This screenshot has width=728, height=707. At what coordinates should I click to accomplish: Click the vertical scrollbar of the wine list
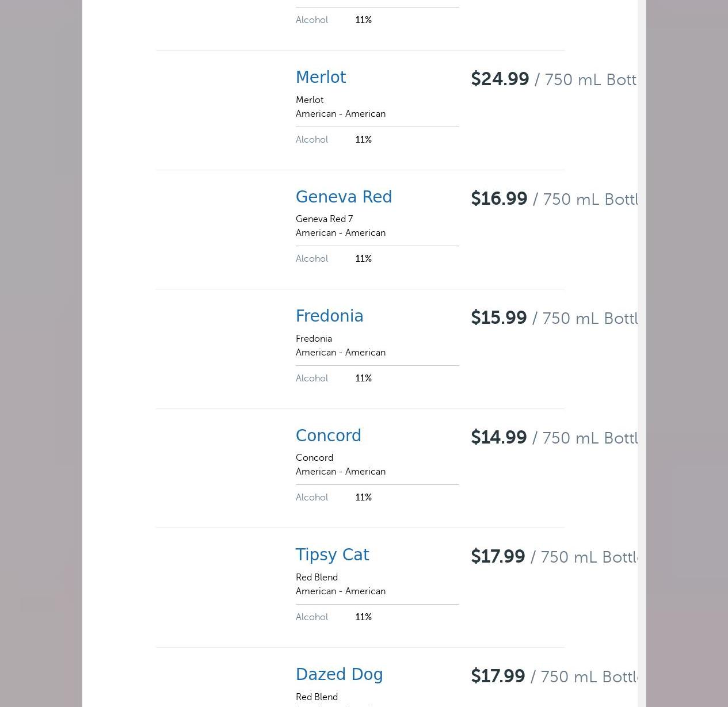coord(642,345)
